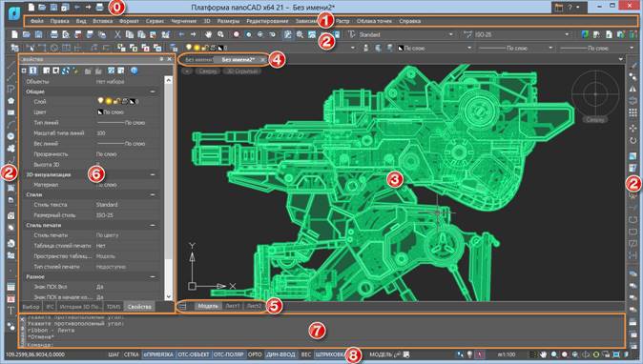The width and height of the screenshot is (643, 364).
Task: Switch to the Лист1 layout tab
Action: [x=233, y=306]
